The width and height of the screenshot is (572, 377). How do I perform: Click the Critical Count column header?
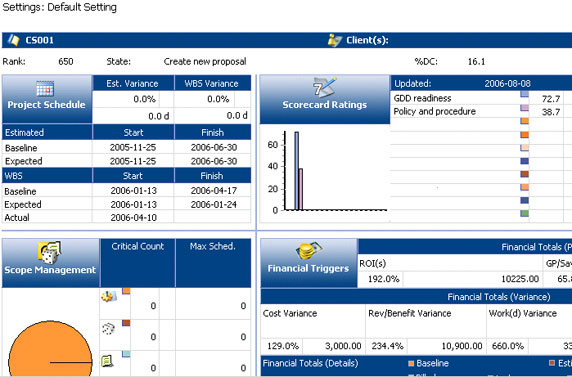tap(138, 246)
